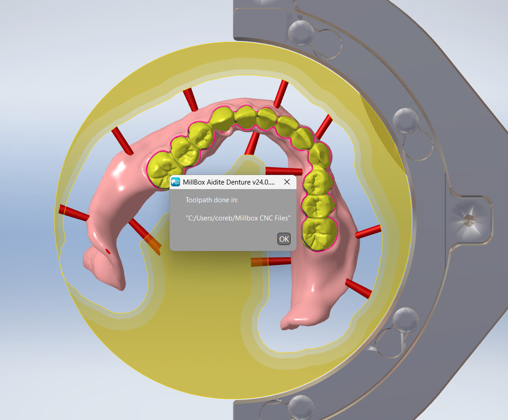Click the small red dot on left denture end

[x=108, y=250]
